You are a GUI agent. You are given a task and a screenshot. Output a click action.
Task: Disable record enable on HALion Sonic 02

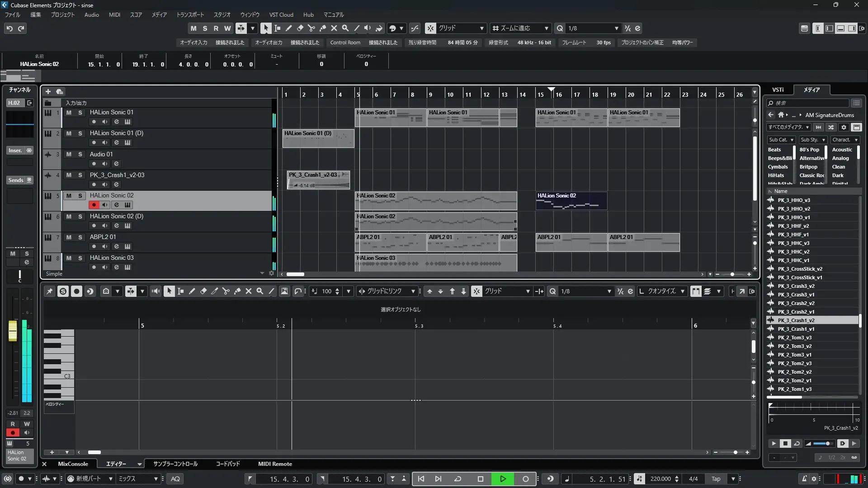(94, 205)
